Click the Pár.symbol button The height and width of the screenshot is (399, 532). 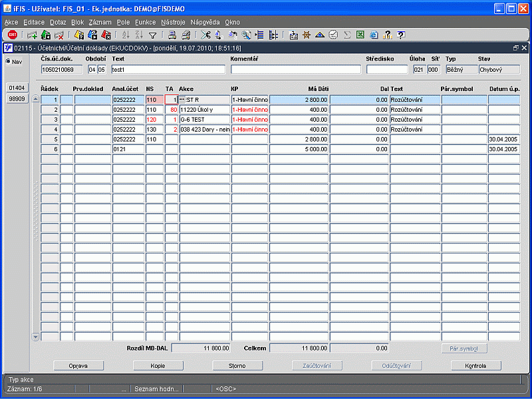464,348
